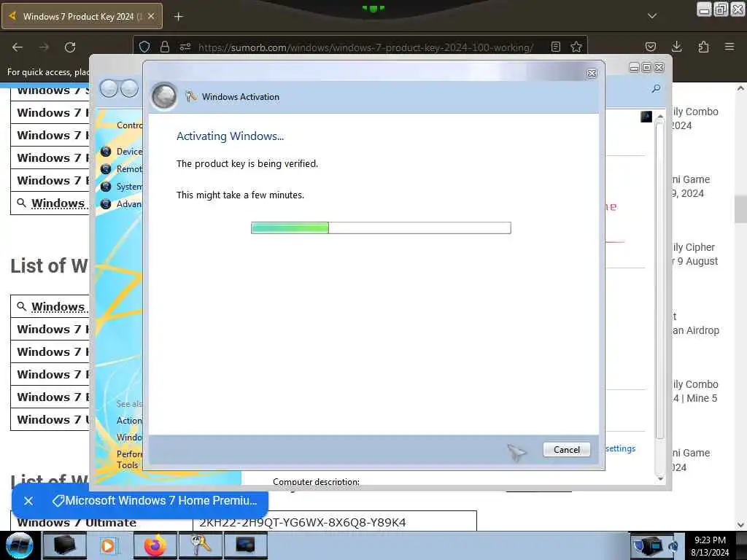Open Device Manager link in Control Panel

[x=129, y=152]
